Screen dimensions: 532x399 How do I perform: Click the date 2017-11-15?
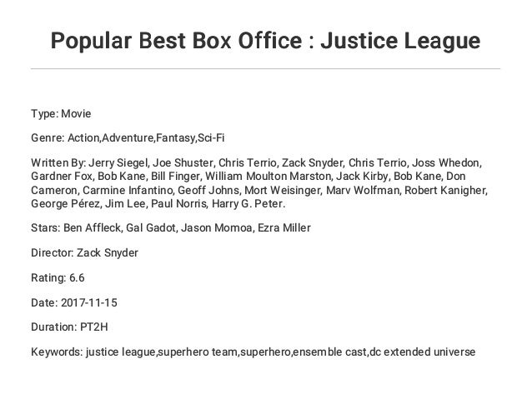(89, 302)
